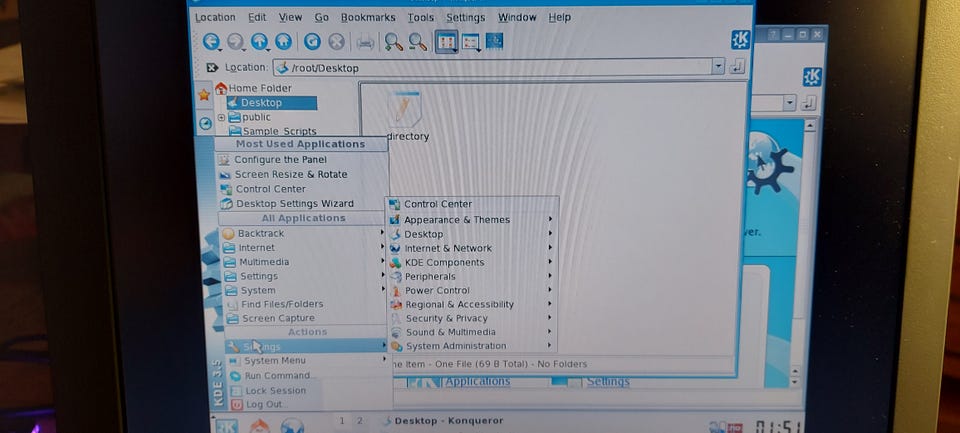Open the System Menu entry
This screenshot has height=433, width=960.
(308, 361)
